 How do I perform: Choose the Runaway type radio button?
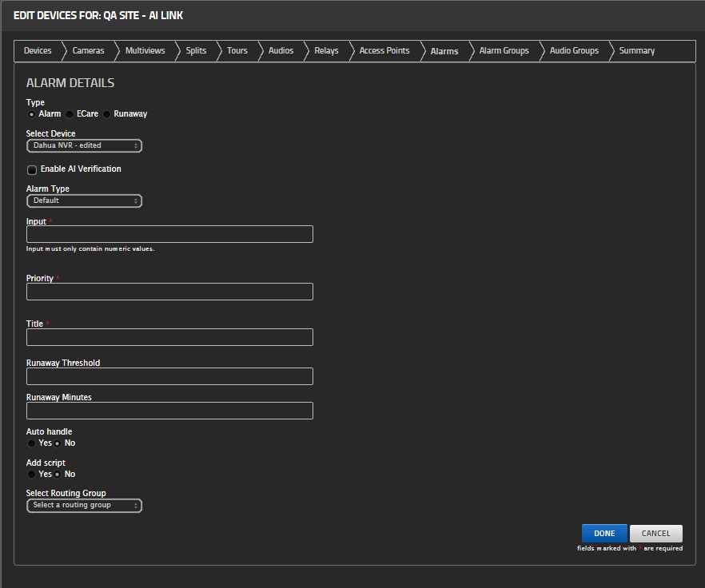point(107,114)
